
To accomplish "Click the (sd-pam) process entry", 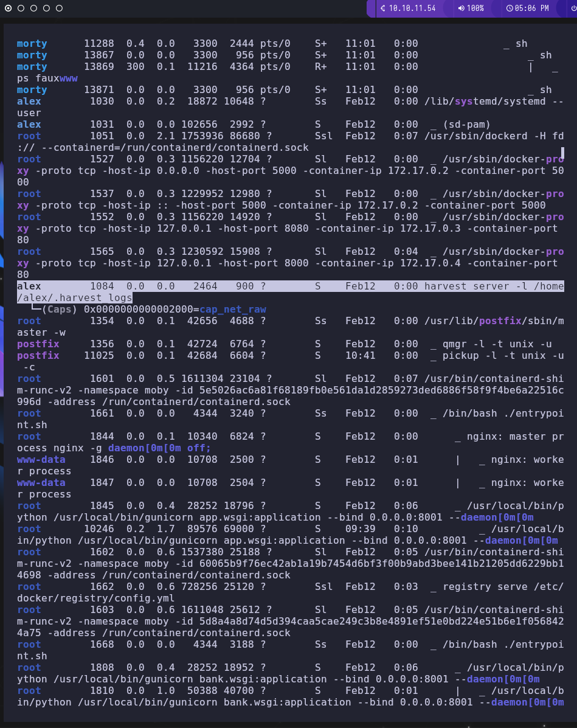I will click(x=466, y=125).
